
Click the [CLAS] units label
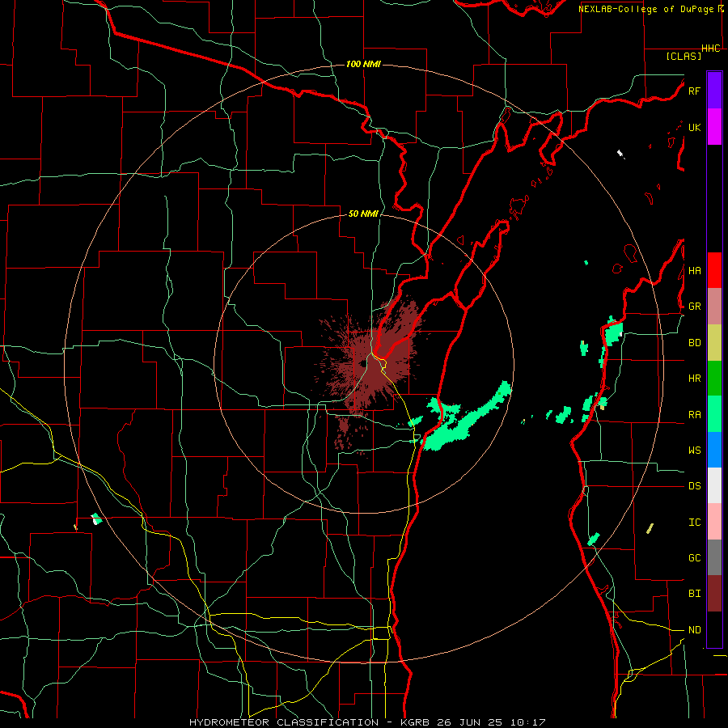point(684,56)
